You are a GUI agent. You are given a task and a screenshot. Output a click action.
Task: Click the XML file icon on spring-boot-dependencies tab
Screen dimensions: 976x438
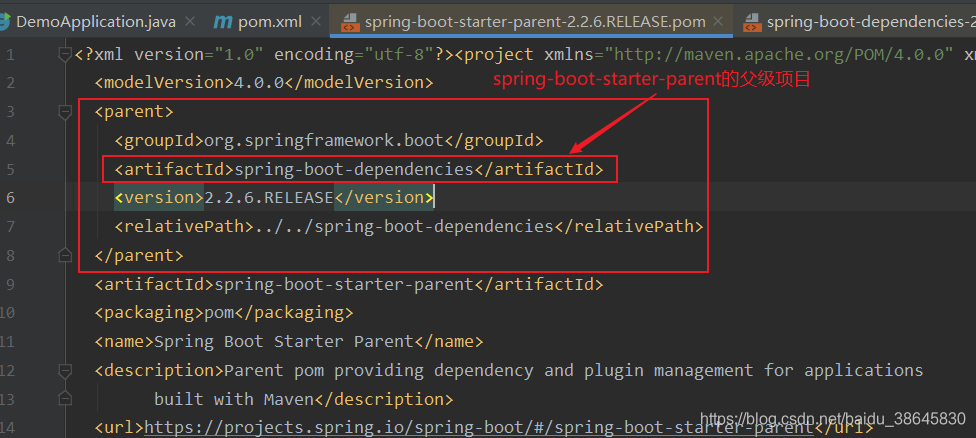(x=751, y=23)
